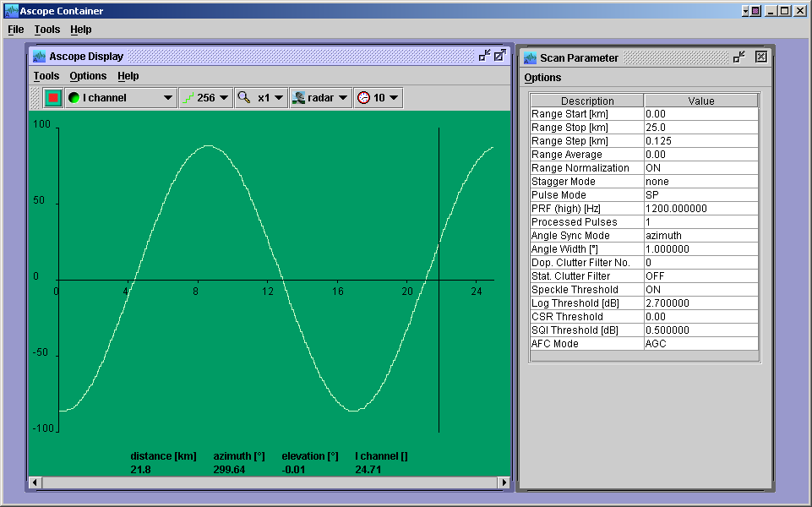Open the 256 samples dropdown arrow

click(224, 98)
